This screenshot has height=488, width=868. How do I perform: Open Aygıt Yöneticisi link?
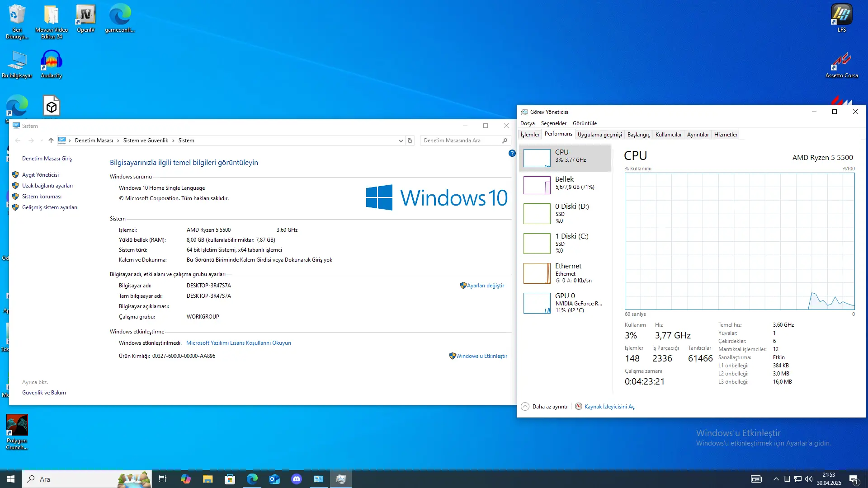(40, 175)
